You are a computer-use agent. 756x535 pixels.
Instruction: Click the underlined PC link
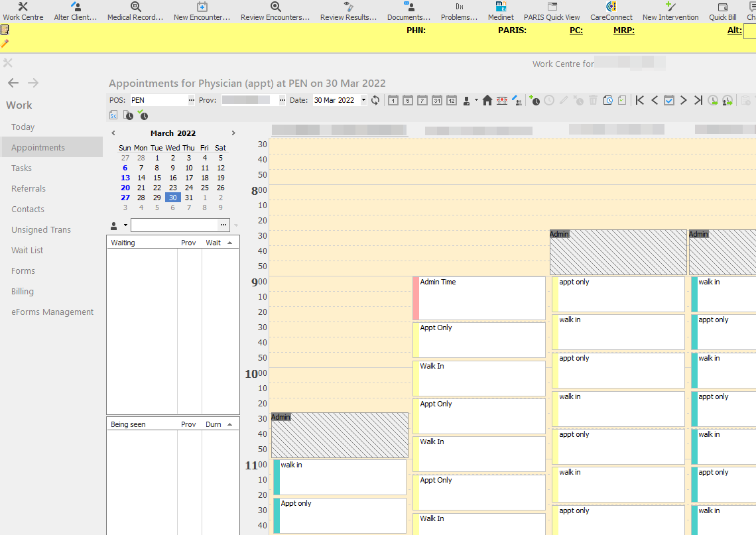pyautogui.click(x=575, y=30)
